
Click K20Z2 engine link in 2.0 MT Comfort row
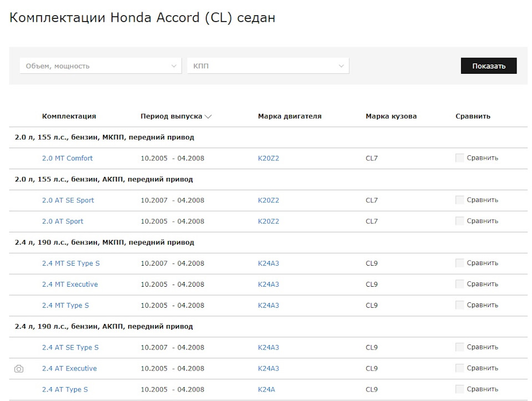tap(268, 158)
